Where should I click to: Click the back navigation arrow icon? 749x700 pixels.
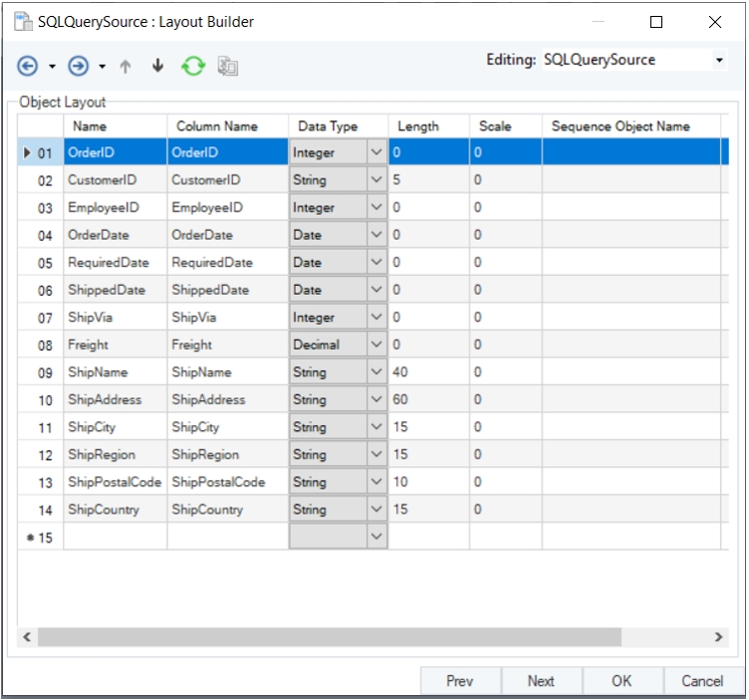point(28,66)
